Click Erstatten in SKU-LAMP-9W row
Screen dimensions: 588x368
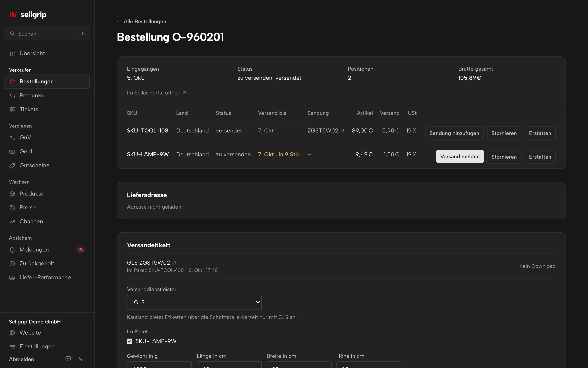coord(540,157)
